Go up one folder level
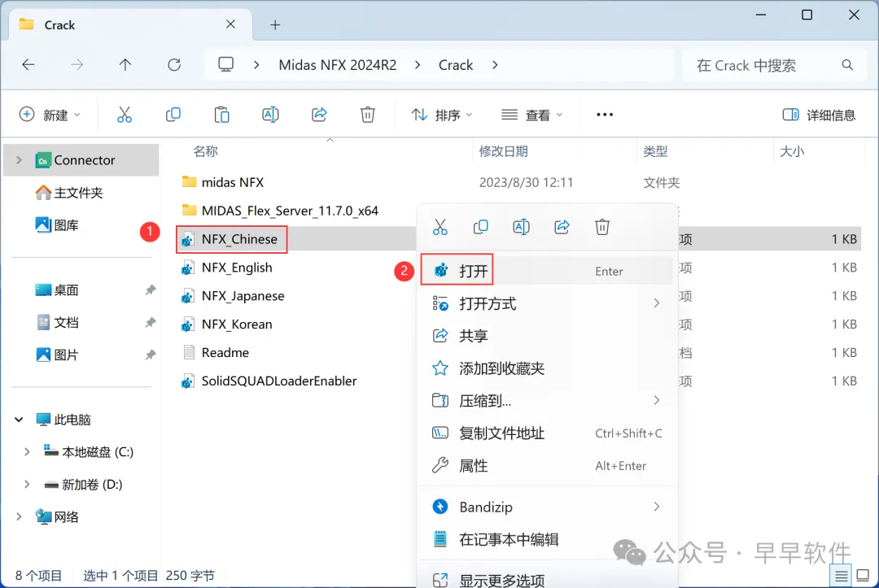 pyautogui.click(x=125, y=65)
